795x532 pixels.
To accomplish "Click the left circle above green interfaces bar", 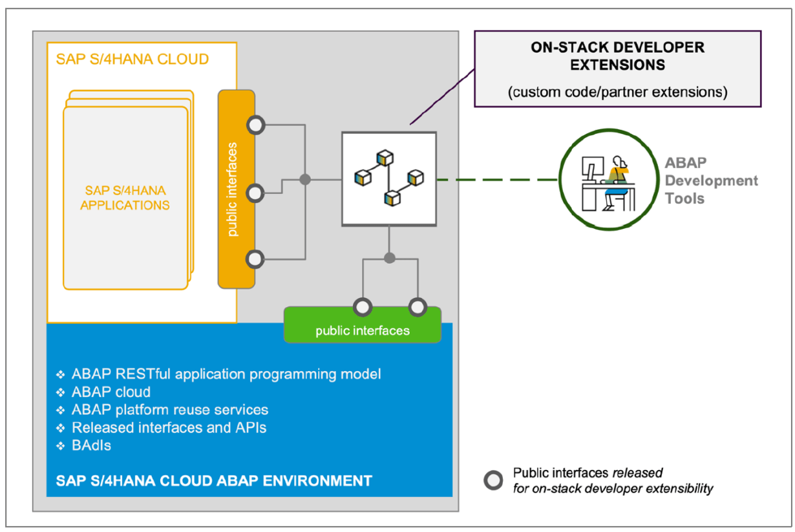I will [362, 306].
